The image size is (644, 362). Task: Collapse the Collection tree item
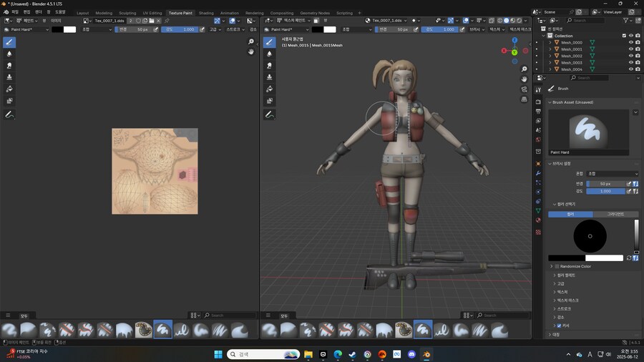pyautogui.click(x=544, y=36)
